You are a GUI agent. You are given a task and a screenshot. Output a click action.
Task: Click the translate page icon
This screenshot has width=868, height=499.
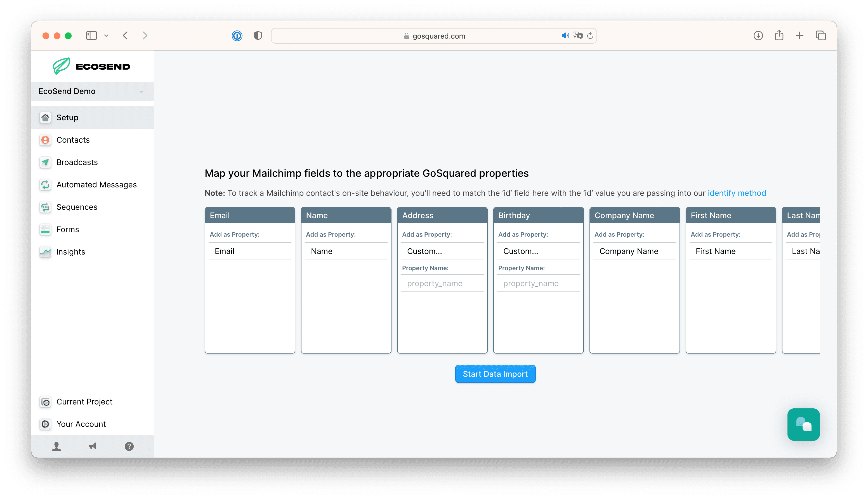tap(577, 36)
